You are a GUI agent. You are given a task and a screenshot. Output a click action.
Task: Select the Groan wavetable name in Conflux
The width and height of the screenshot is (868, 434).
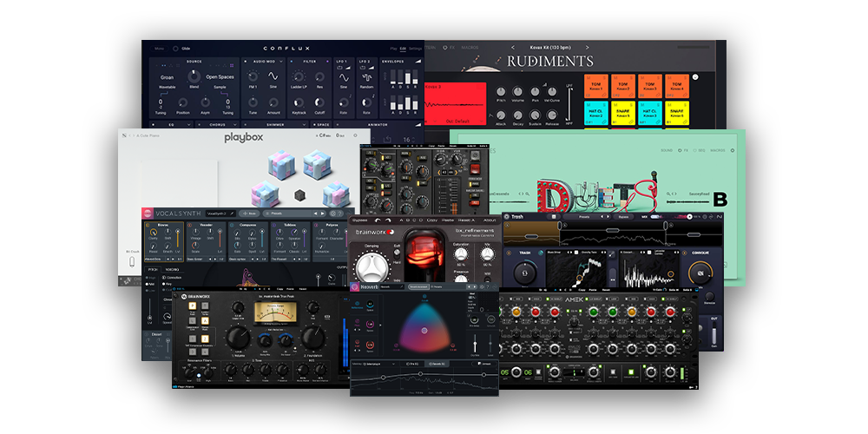167,77
